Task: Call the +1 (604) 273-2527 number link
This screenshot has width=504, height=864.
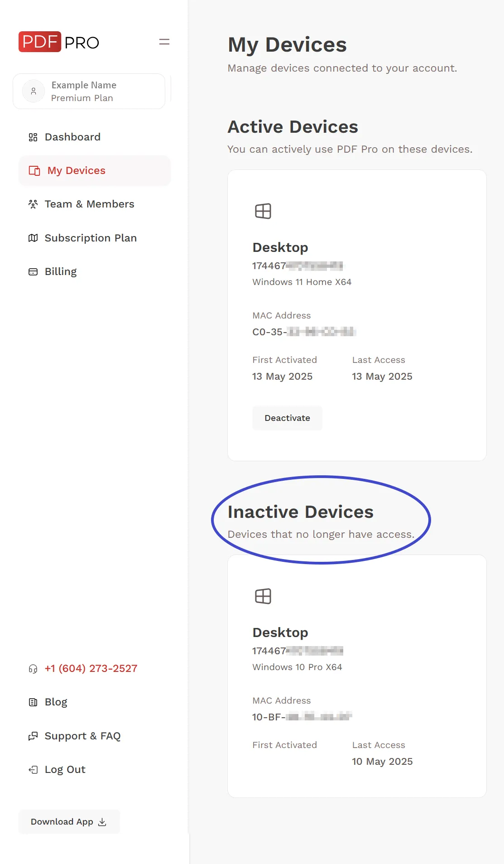Action: pyautogui.click(x=91, y=669)
